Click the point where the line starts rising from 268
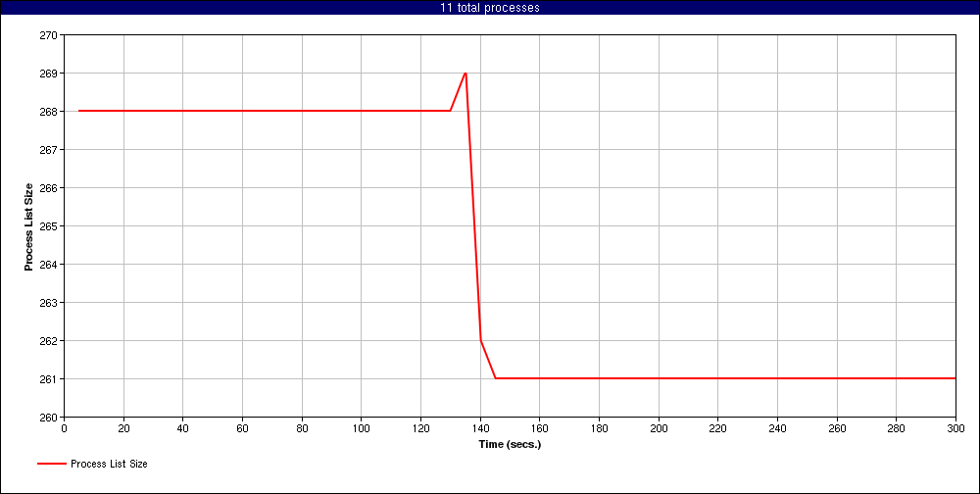This screenshot has height=494, width=980. (451, 111)
